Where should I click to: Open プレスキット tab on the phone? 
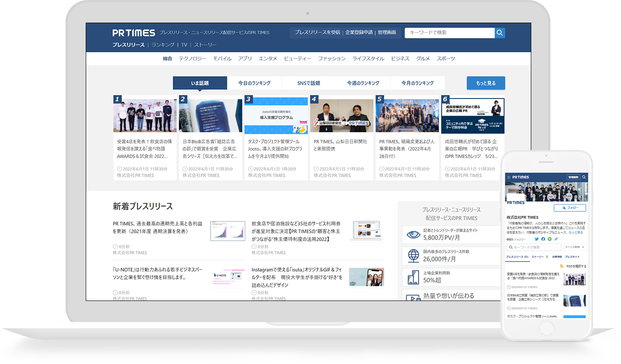[x=572, y=257]
